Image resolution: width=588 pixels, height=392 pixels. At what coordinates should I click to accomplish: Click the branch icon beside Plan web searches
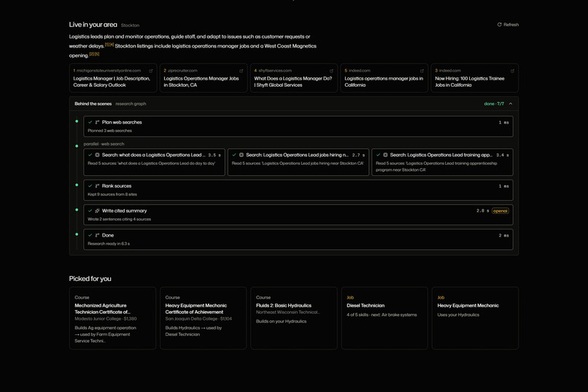(97, 123)
